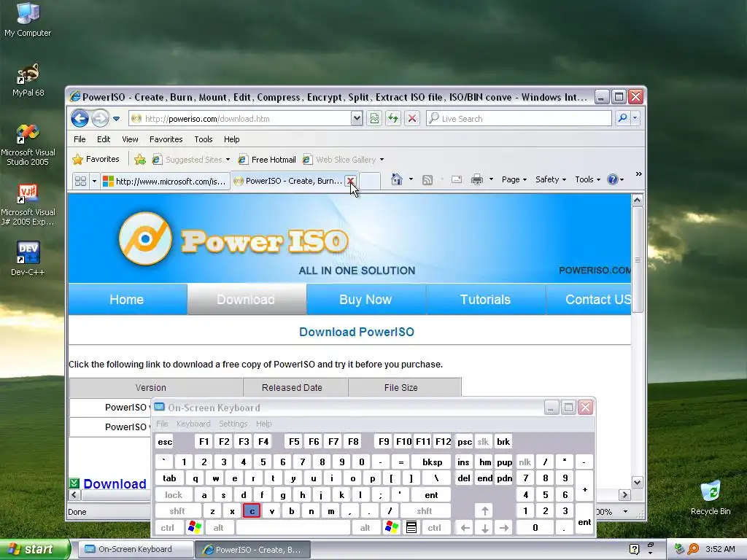Image resolution: width=747 pixels, height=560 pixels.
Task: Open the Settings menu of On-Screen Keyboard
Action: (x=233, y=424)
